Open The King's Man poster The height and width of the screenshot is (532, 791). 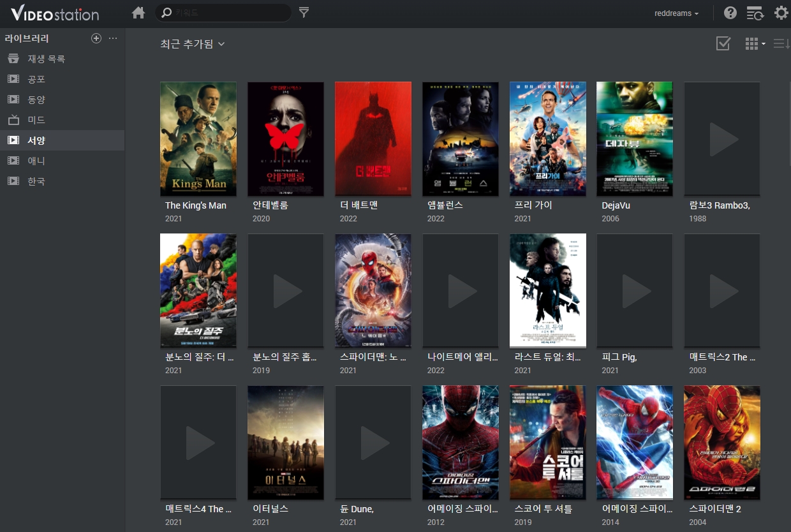[x=198, y=138]
